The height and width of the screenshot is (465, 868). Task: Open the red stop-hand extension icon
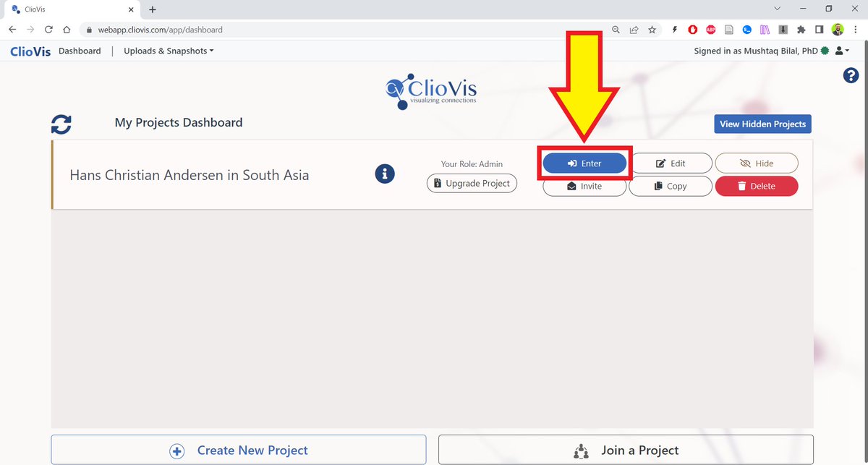pos(692,30)
